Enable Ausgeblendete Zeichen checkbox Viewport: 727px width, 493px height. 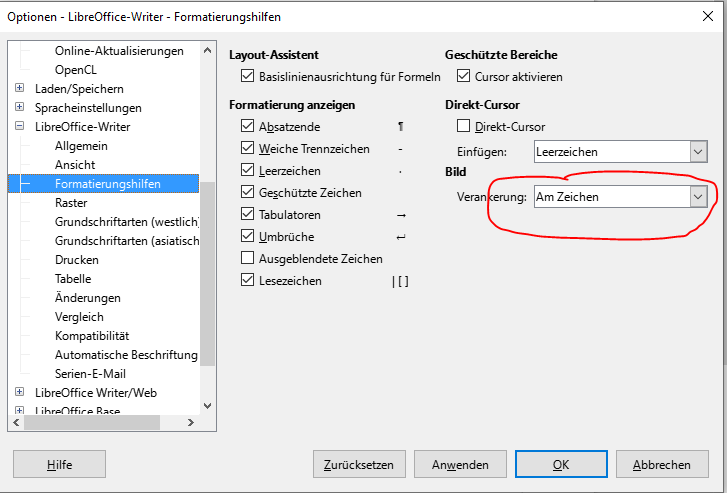[248, 258]
